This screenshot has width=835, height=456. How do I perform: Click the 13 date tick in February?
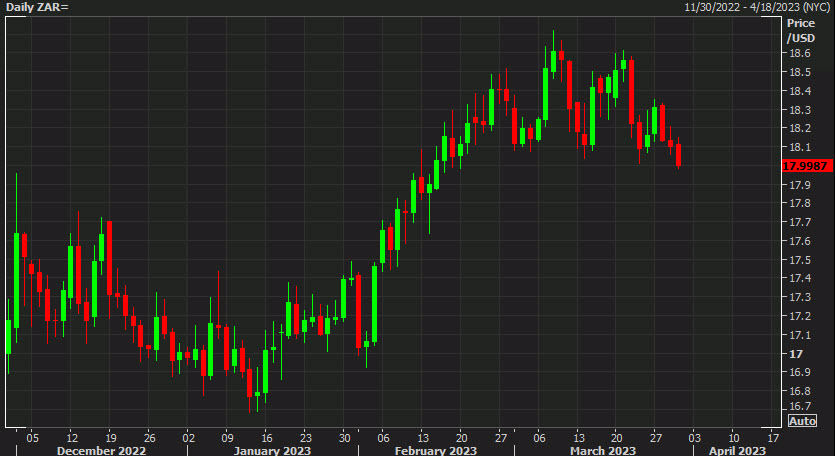pyautogui.click(x=423, y=438)
